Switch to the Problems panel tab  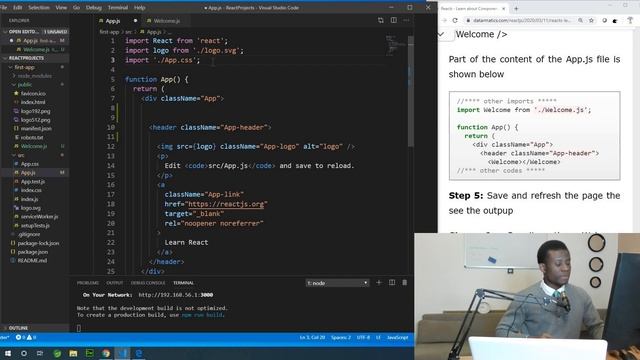(88, 283)
